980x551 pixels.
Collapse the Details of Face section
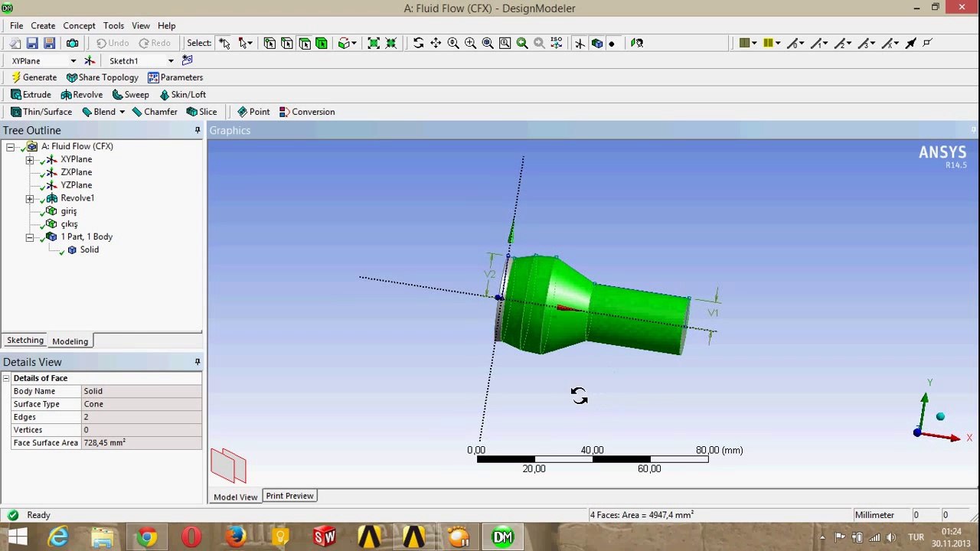tap(6, 378)
